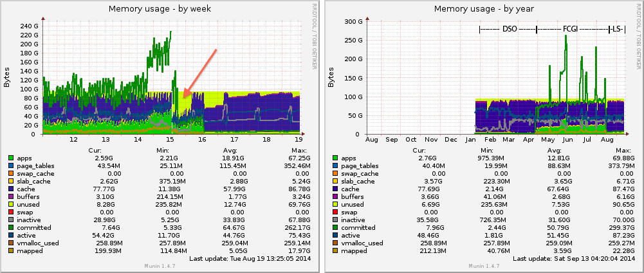Open the 'Memory usage - by week' title
The width and height of the screenshot is (644, 273).
[160, 8]
